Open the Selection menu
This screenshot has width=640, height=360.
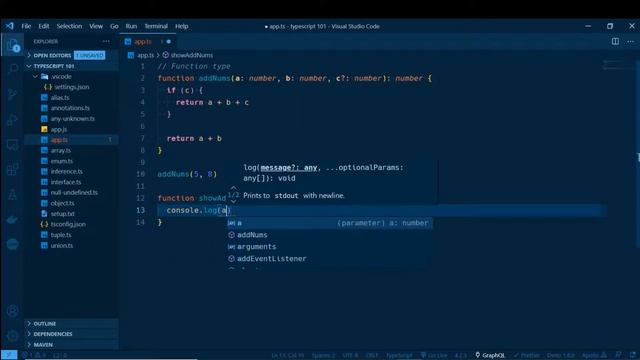(69, 26)
